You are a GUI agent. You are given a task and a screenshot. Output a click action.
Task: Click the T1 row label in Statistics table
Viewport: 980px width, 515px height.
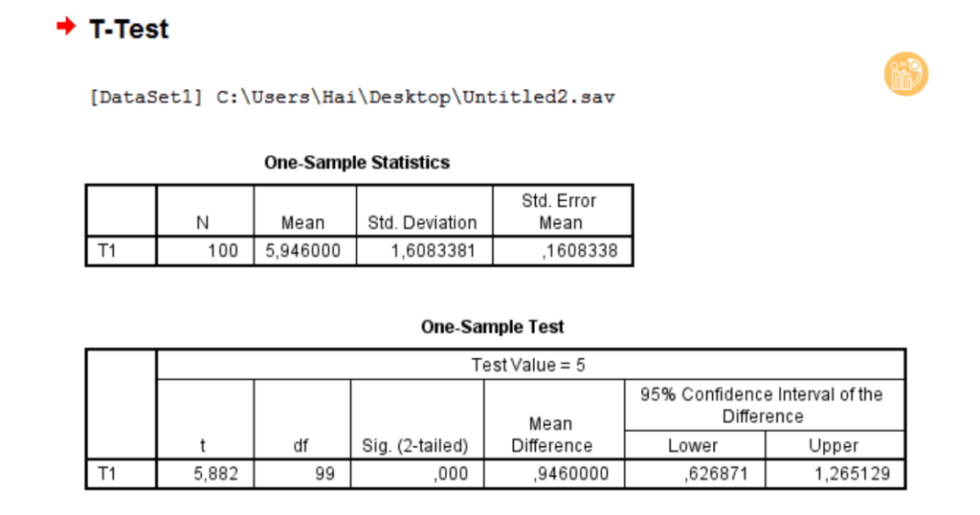tap(107, 251)
